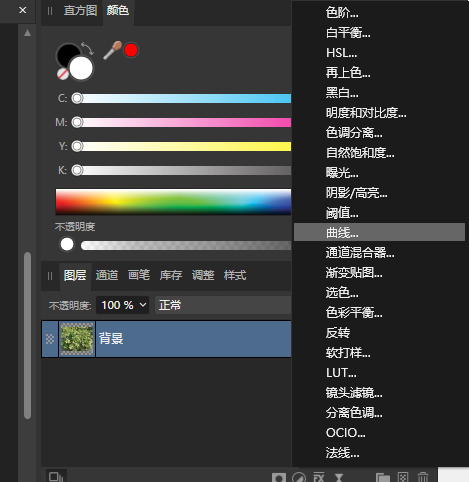Click the vertical scrollbar thumb
This screenshot has height=482, width=469.
click(x=27, y=335)
